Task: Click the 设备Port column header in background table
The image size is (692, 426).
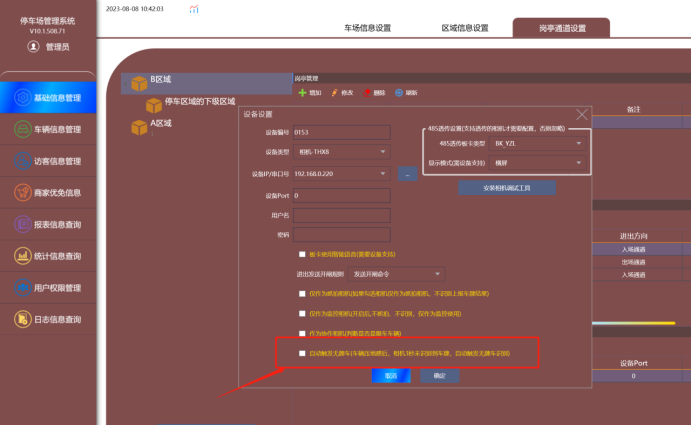Action: pyautogui.click(x=634, y=363)
